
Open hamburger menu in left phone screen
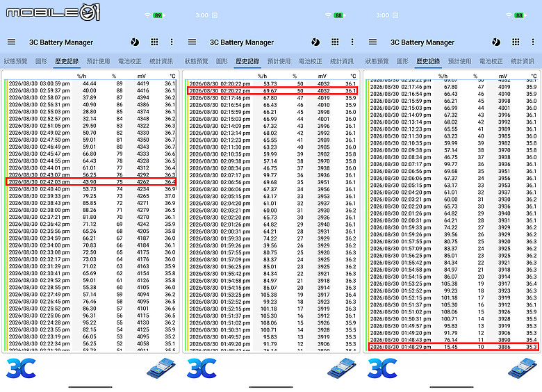pyautogui.click(x=11, y=42)
